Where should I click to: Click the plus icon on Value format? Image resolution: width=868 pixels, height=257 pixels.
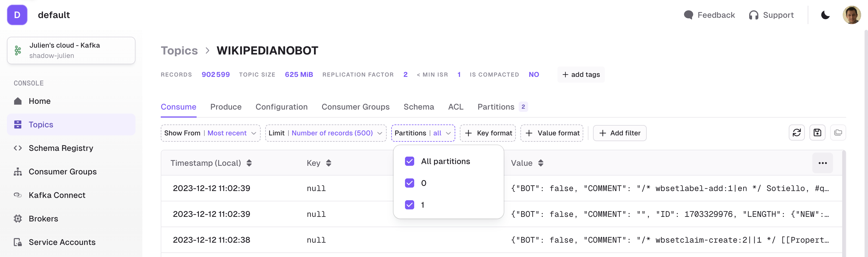529,133
